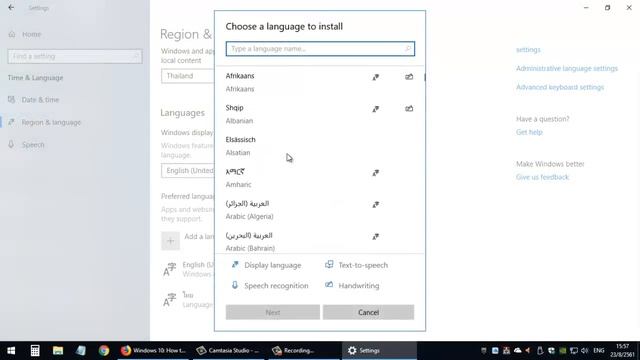640x360 pixels.
Task: Click display language icon on Arabic (Bahrain) row
Action: coord(376,236)
